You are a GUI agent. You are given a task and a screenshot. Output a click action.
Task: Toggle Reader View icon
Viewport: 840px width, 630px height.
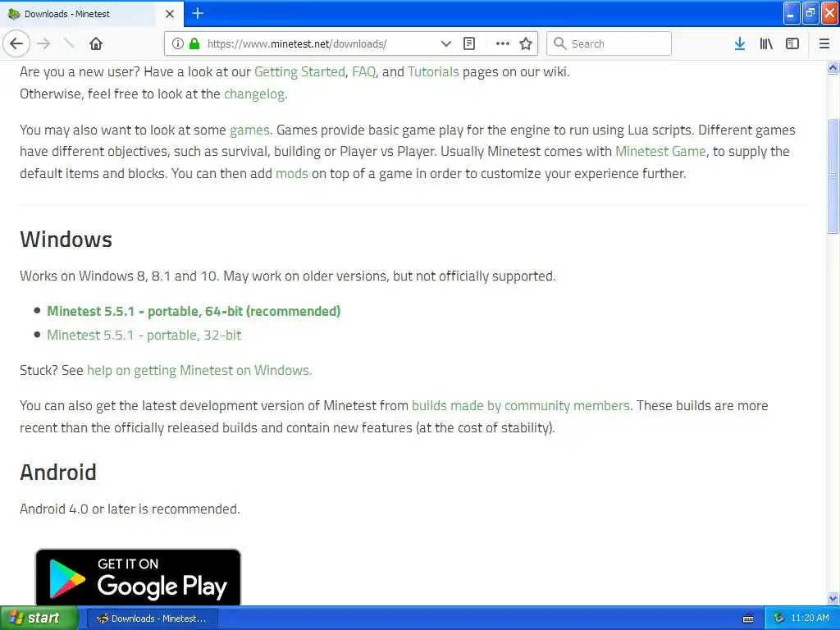coord(468,44)
